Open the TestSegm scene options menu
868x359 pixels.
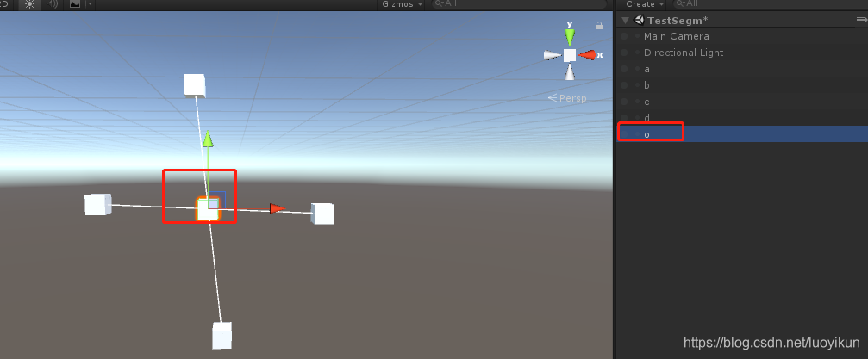click(x=861, y=20)
